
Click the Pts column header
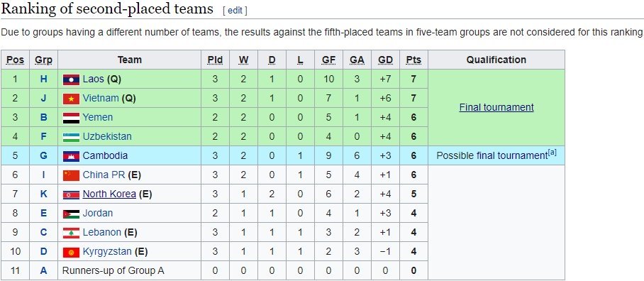pos(413,60)
